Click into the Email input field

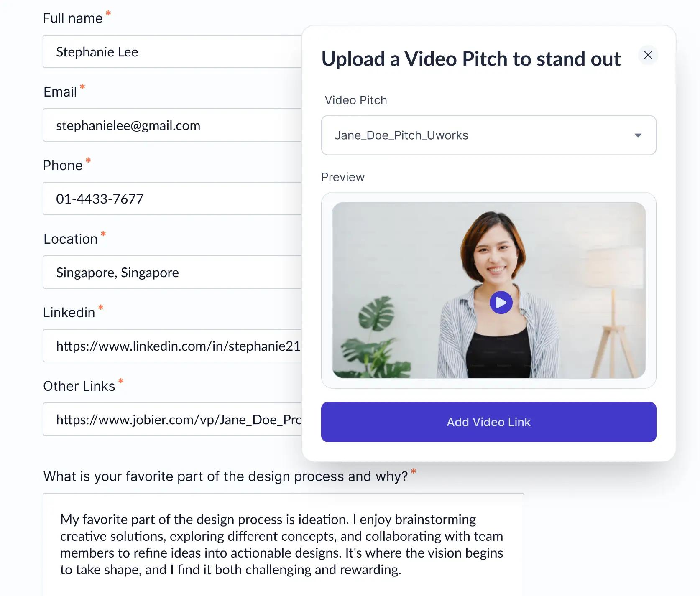click(x=172, y=125)
